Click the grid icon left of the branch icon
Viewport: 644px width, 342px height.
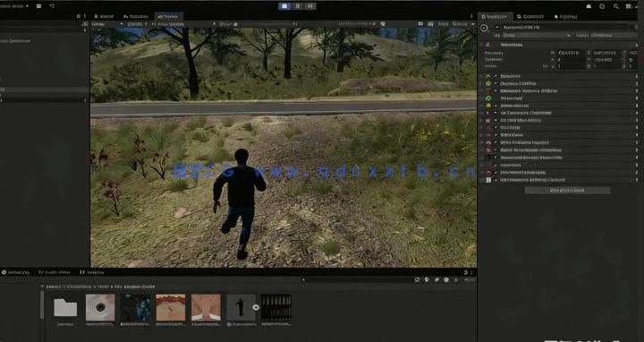pos(38,5)
